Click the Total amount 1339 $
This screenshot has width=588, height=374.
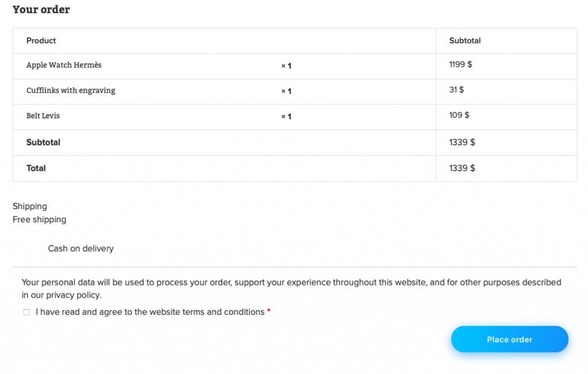(462, 168)
